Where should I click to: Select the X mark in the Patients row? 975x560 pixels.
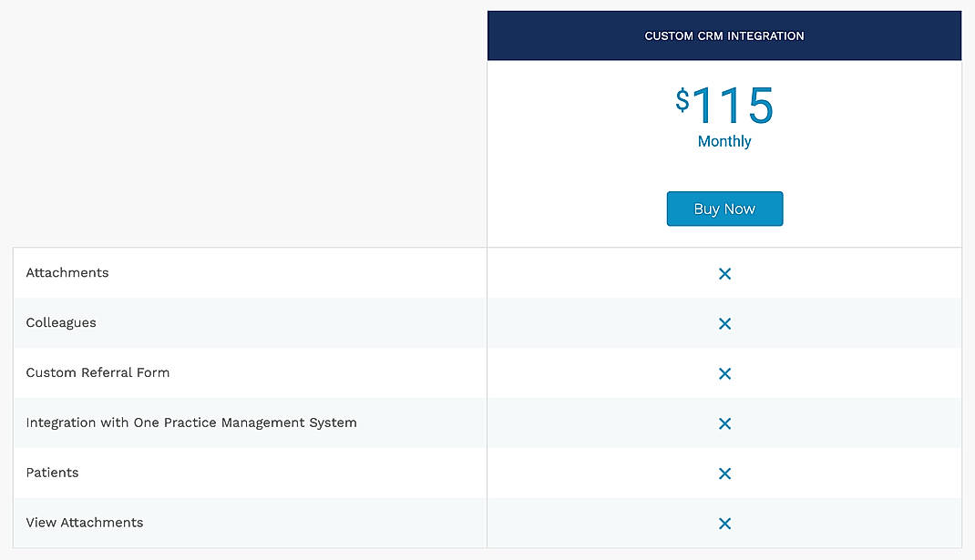point(724,473)
